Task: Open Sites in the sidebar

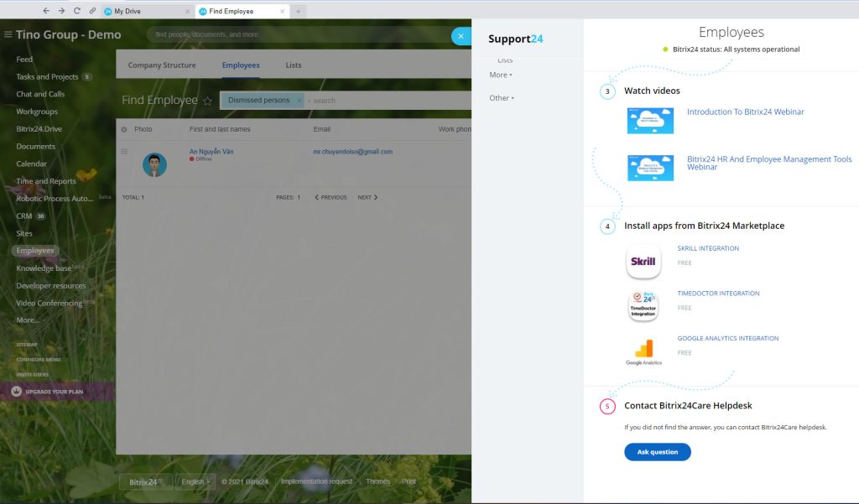Action: [x=24, y=233]
